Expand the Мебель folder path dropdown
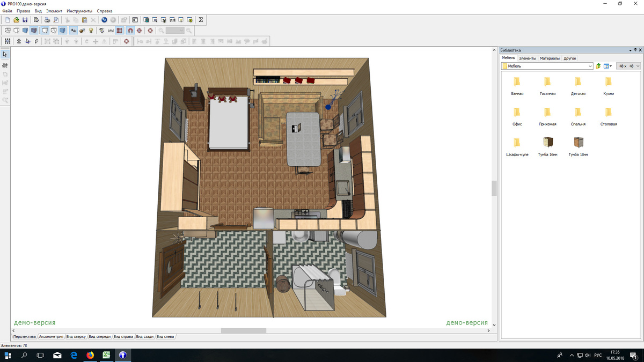 tap(590, 66)
